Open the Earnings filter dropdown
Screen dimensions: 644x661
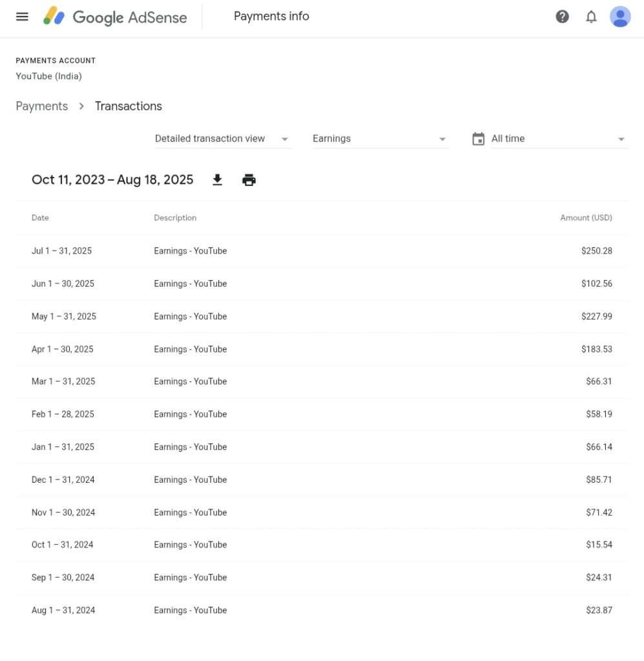[380, 139]
